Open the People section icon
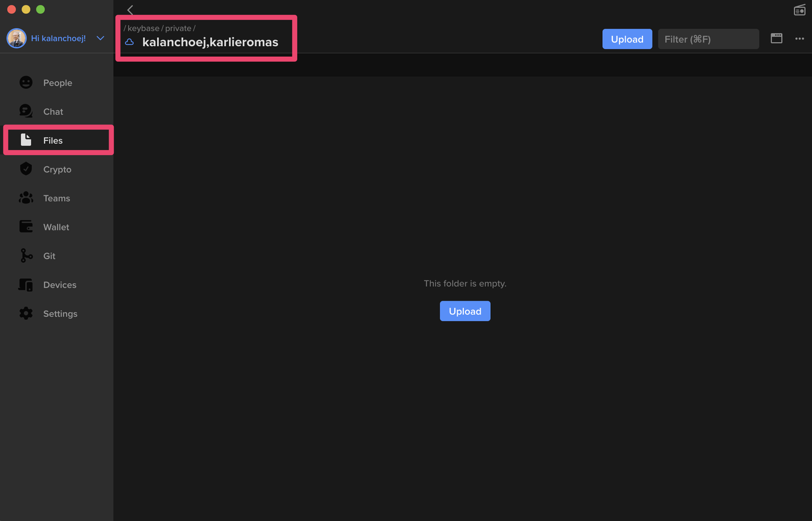Screen dimensions: 812x521 click(26, 83)
